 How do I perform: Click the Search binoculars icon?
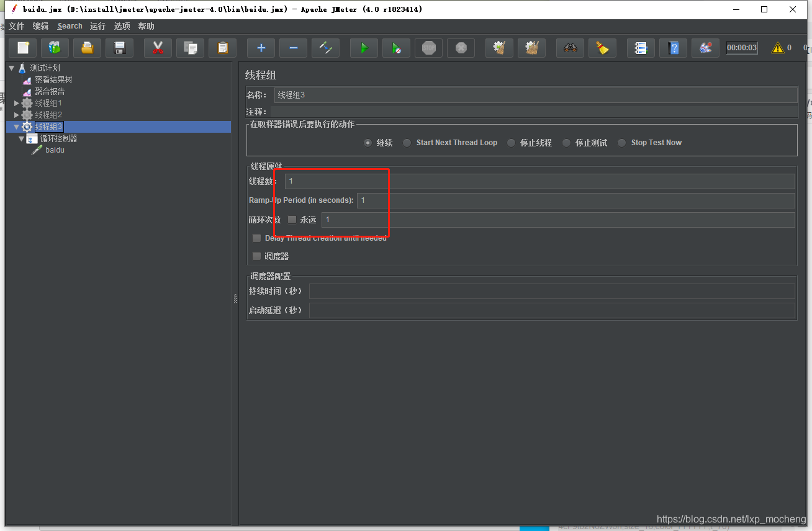571,48
